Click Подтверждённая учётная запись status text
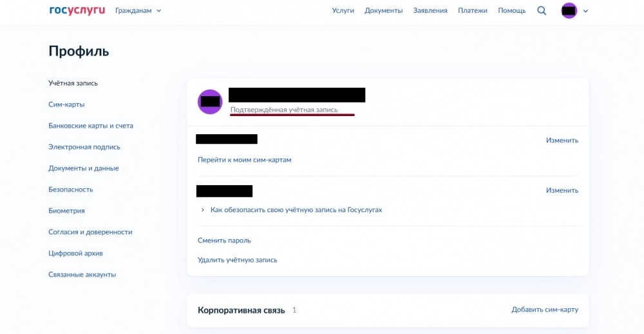Viewport: 644px width, 334px height. pyautogui.click(x=284, y=110)
